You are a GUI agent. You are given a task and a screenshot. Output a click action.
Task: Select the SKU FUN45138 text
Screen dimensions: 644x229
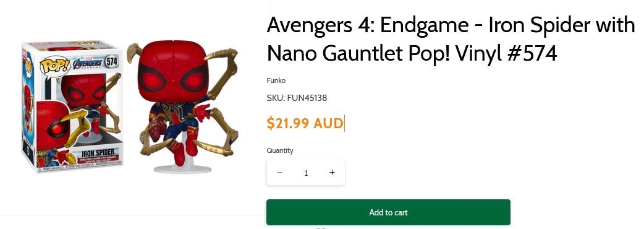297,98
